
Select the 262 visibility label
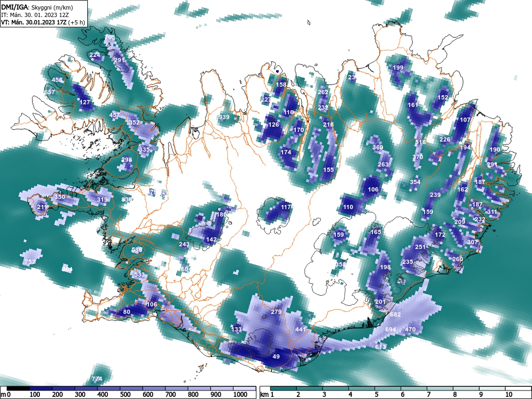pos(323,92)
